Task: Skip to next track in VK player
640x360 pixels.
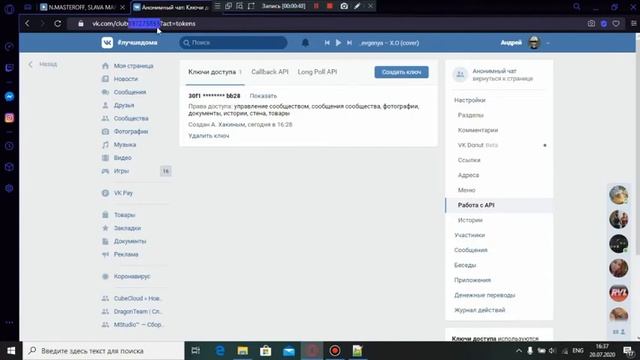Action: (349, 42)
